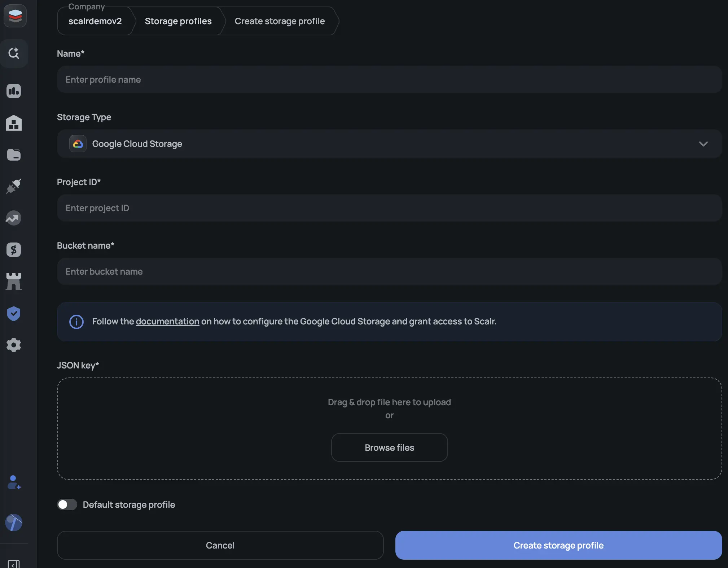The width and height of the screenshot is (728, 568).
Task: Open the shield checkmark security icon
Action: point(14,313)
